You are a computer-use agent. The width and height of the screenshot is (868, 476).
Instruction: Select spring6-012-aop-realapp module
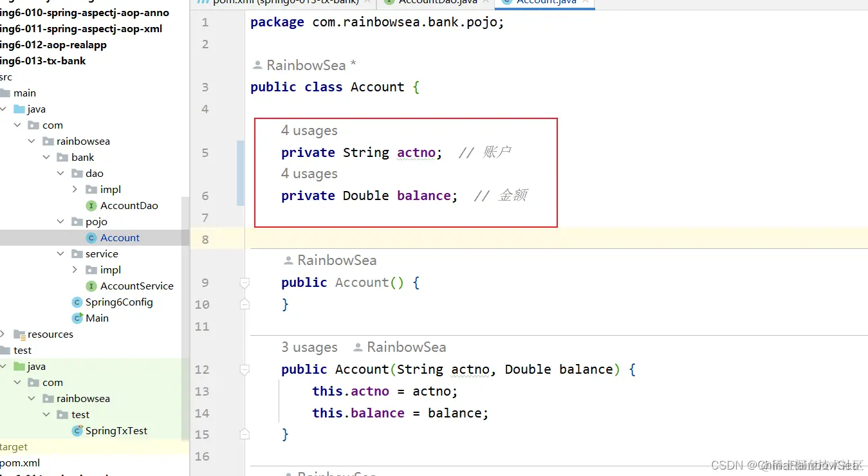53,45
